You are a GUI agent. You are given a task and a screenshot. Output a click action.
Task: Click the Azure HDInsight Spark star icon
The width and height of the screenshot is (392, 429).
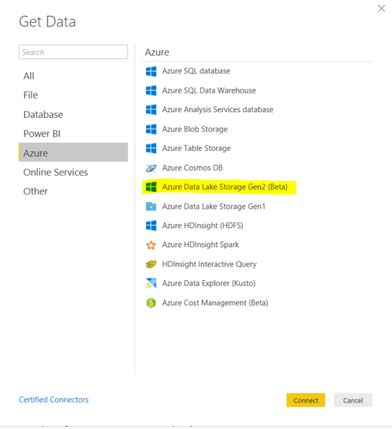(151, 245)
